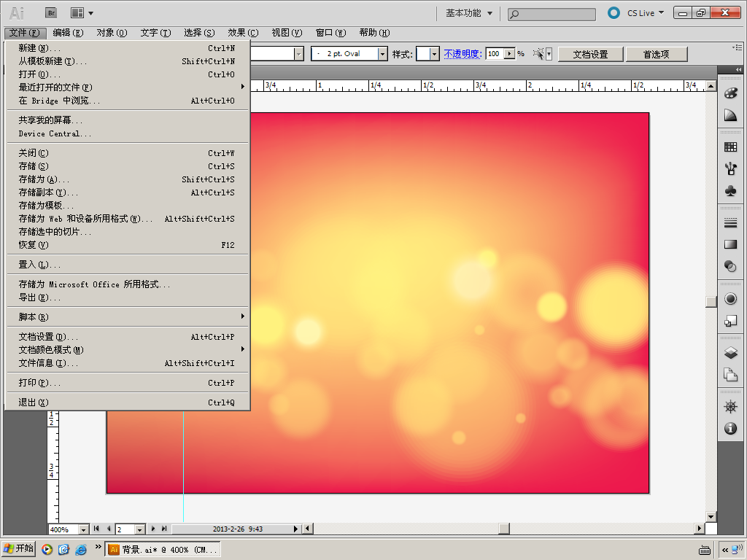
Task: Open the Artboards panel icon
Action: click(x=730, y=375)
